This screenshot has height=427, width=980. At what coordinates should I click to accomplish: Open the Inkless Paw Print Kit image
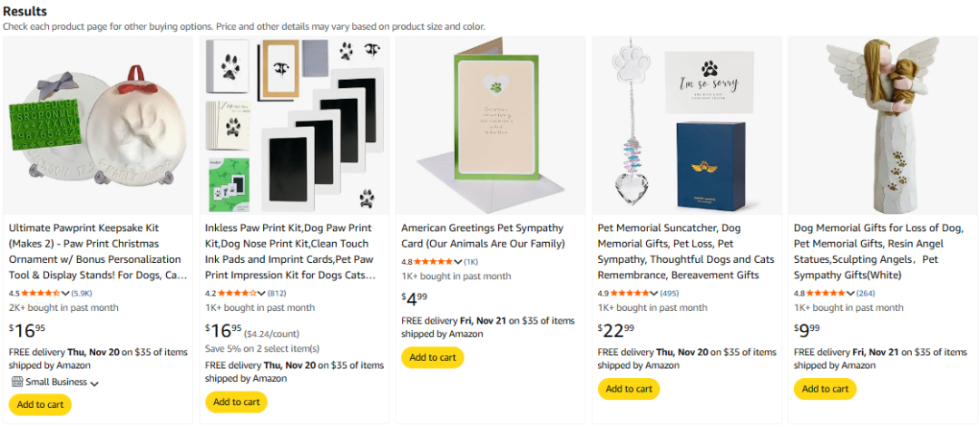[x=294, y=125]
